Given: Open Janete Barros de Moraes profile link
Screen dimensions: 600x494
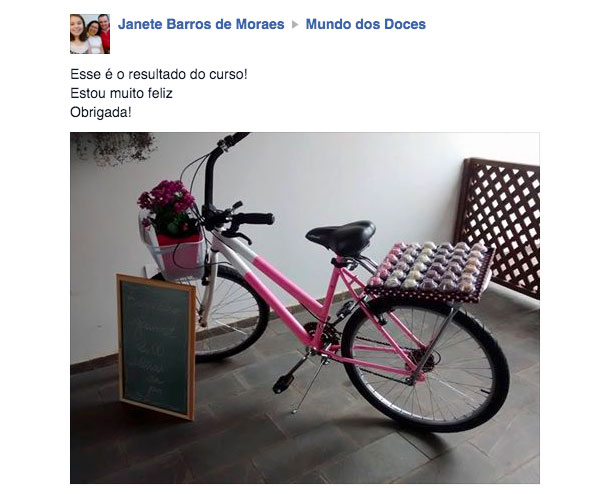Looking at the screenshot, I should click(201, 24).
